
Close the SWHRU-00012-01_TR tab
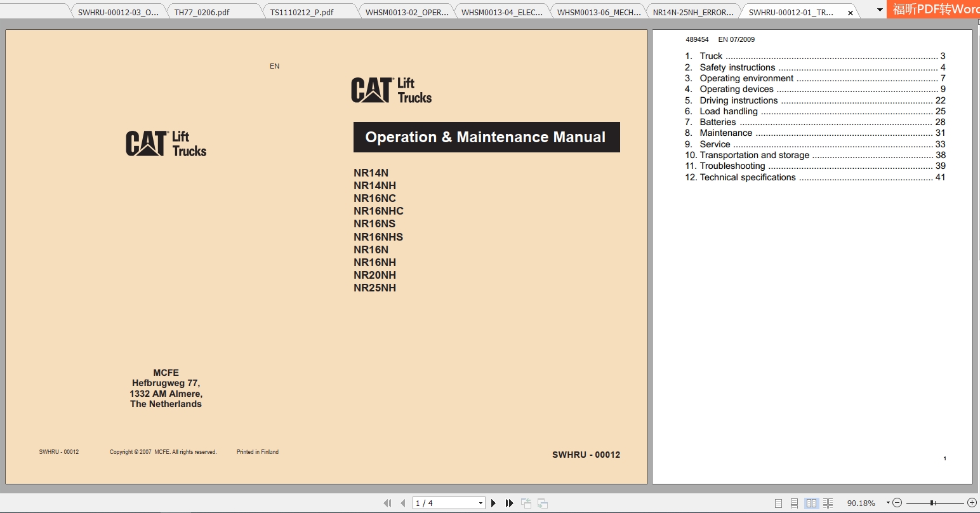click(851, 13)
